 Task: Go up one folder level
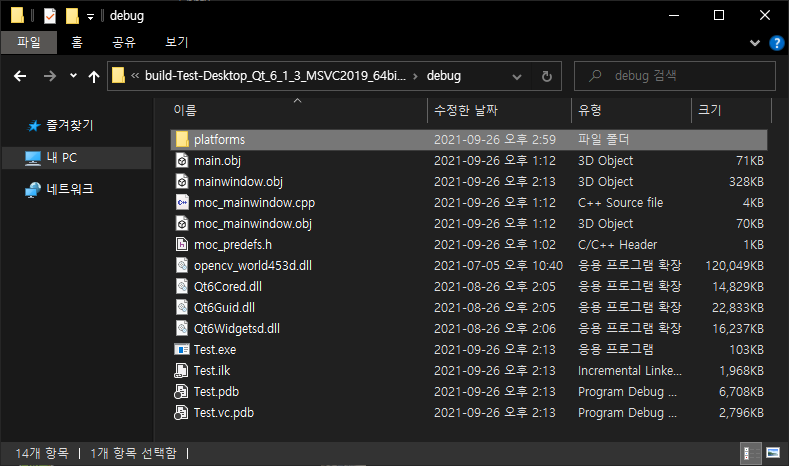tap(94, 76)
